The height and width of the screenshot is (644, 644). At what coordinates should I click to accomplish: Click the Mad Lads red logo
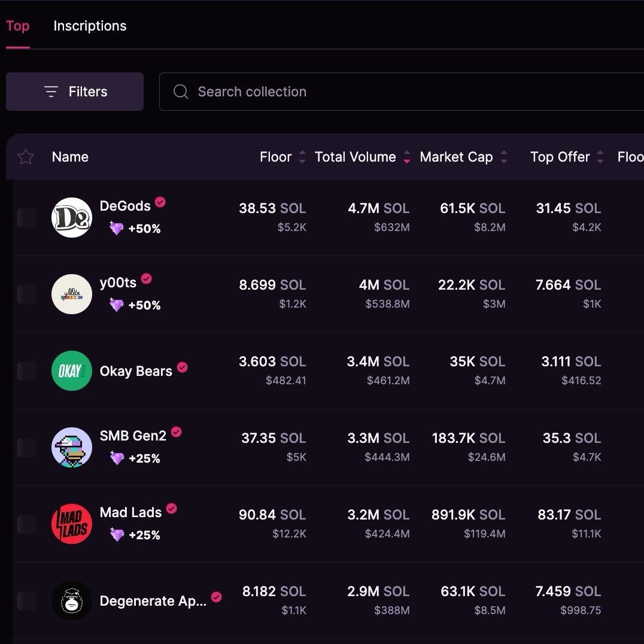point(72,524)
